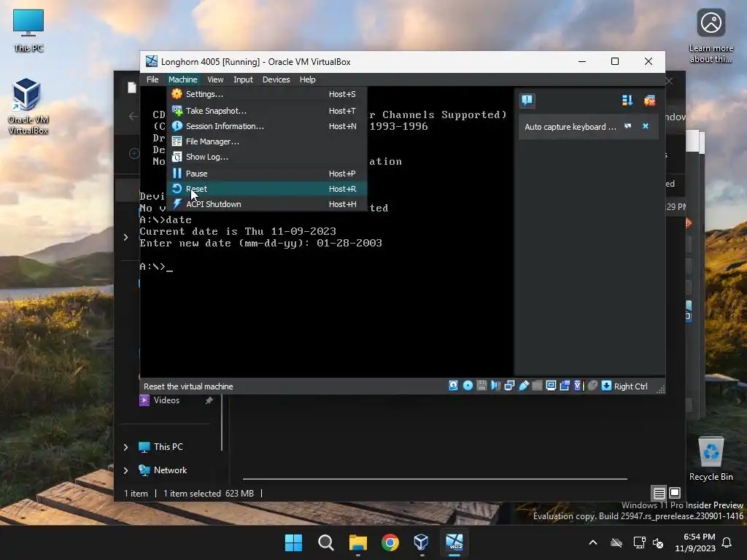747x560 pixels.
Task: Open File Explorer from the taskbar
Action: pyautogui.click(x=357, y=542)
